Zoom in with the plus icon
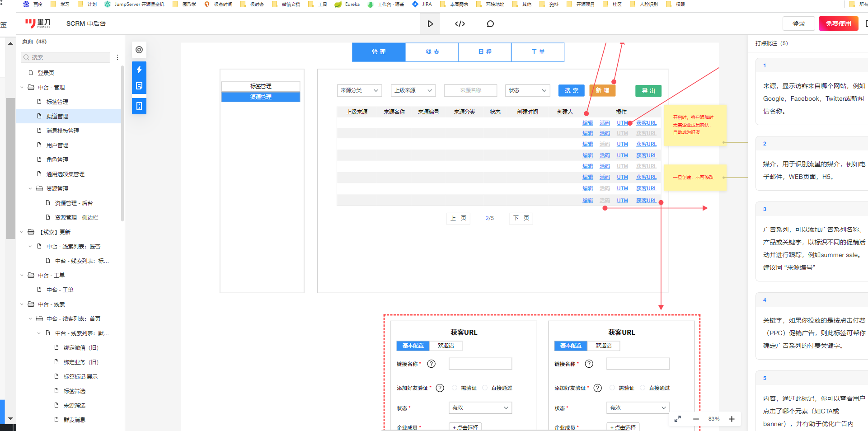The height and width of the screenshot is (431, 868). pos(732,419)
